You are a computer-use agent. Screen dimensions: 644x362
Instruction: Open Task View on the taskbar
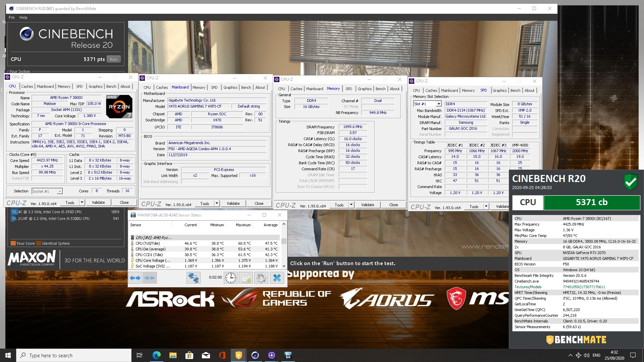tap(140, 355)
